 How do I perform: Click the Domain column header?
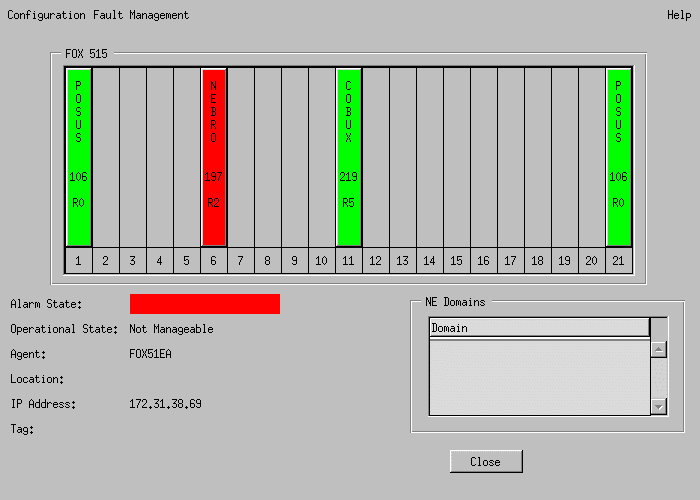click(x=539, y=328)
